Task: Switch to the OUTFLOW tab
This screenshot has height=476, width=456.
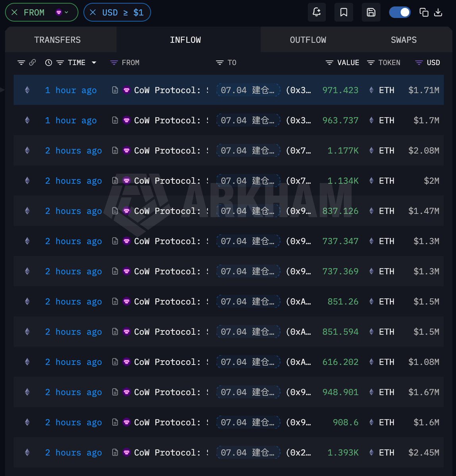Action: (x=308, y=40)
